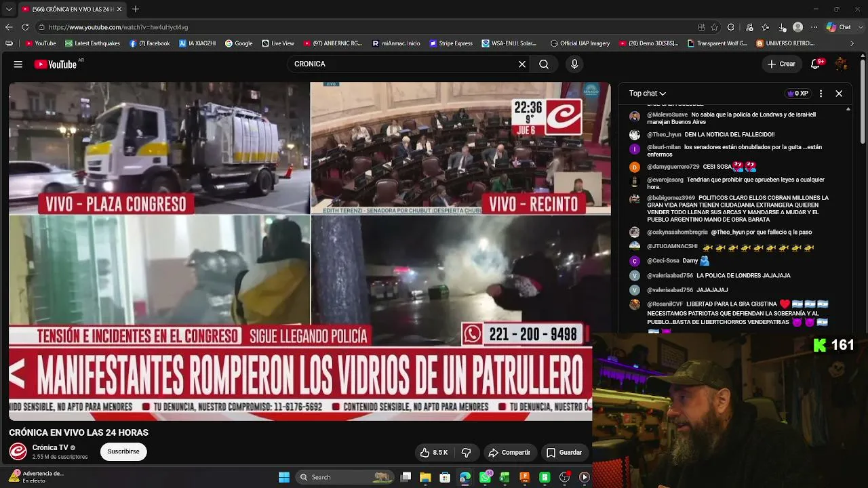Open @Ceci-Sosa chat avatar

pos(635,261)
